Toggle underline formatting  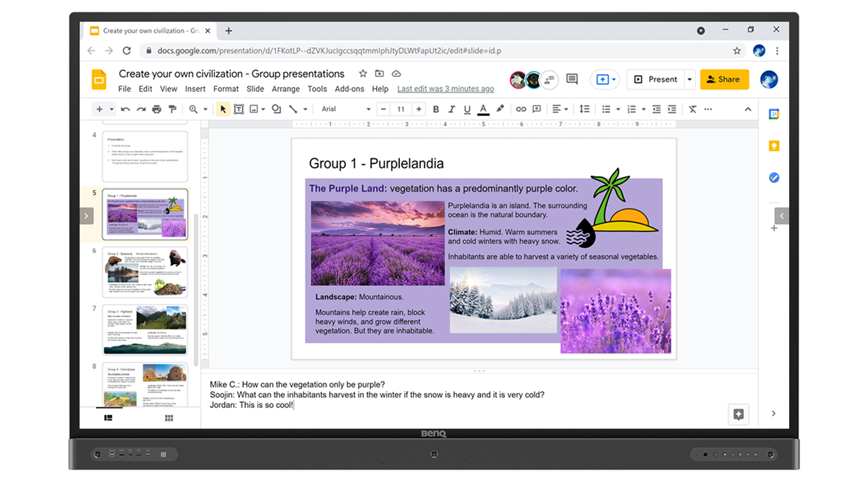pyautogui.click(x=467, y=109)
